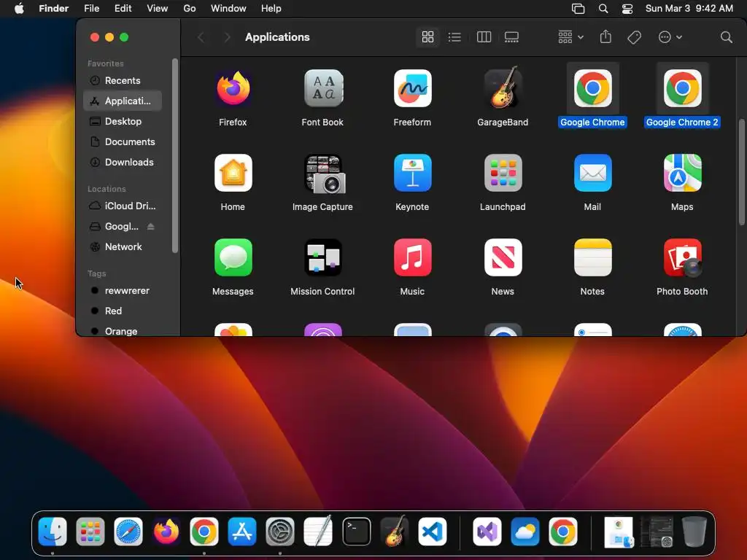Go to Desktop in sidebar
This screenshot has width=747, height=560.
click(x=123, y=122)
